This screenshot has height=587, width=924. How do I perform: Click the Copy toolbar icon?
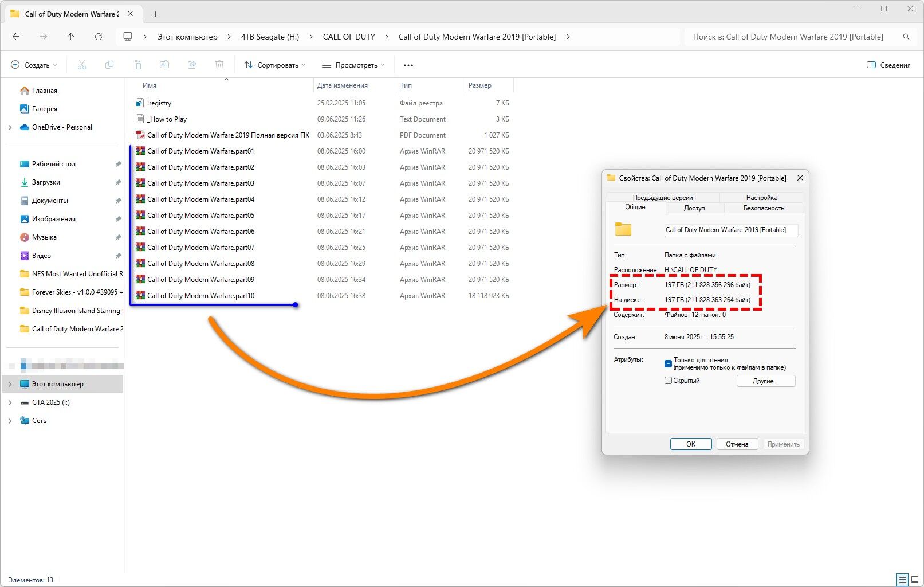(109, 65)
